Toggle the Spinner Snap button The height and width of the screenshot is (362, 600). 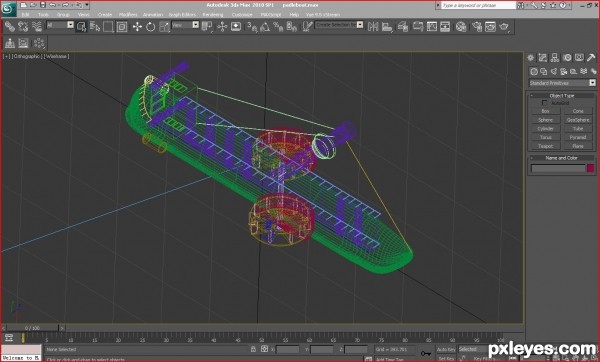(x=292, y=26)
